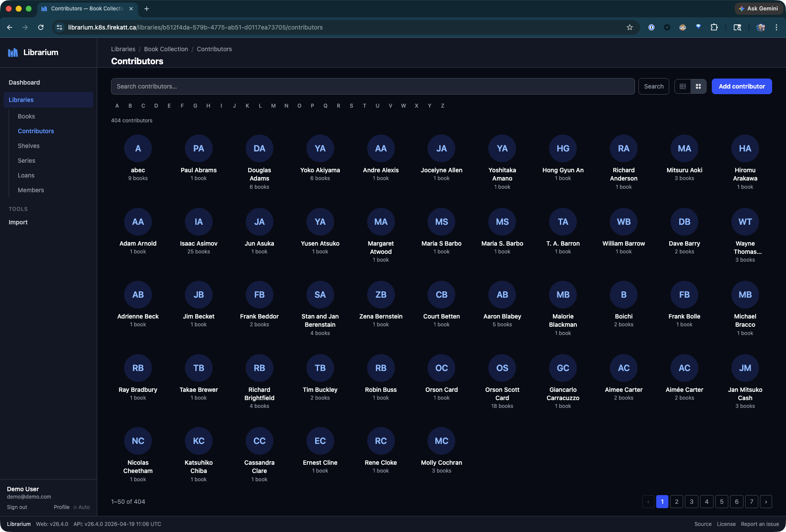Bookmark page with star icon

point(630,27)
